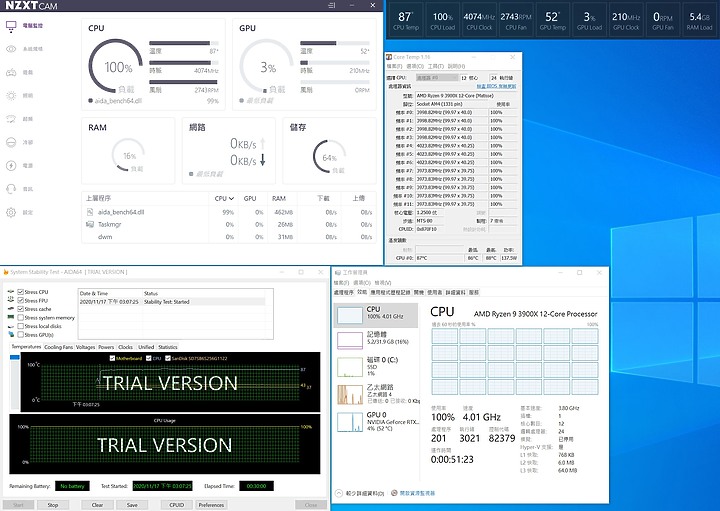Click the resource monitor icon in Task Manager
Viewport: 720px width, 511px height.
tap(394, 493)
